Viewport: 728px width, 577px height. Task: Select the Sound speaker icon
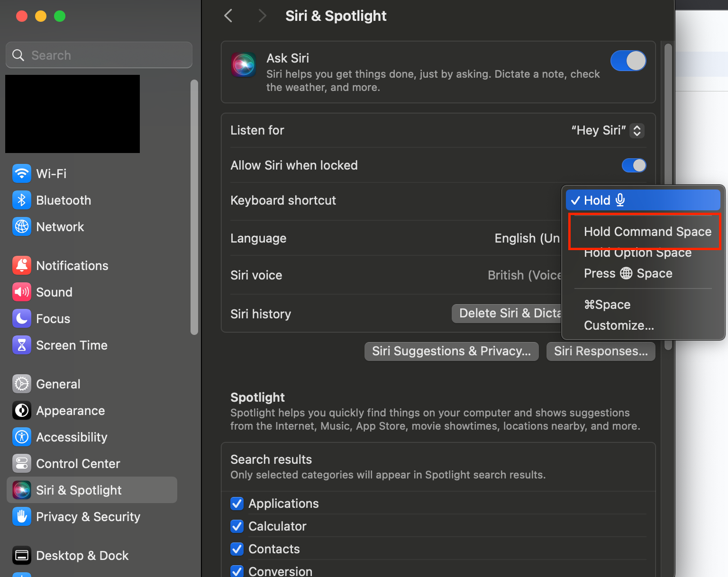click(x=22, y=292)
